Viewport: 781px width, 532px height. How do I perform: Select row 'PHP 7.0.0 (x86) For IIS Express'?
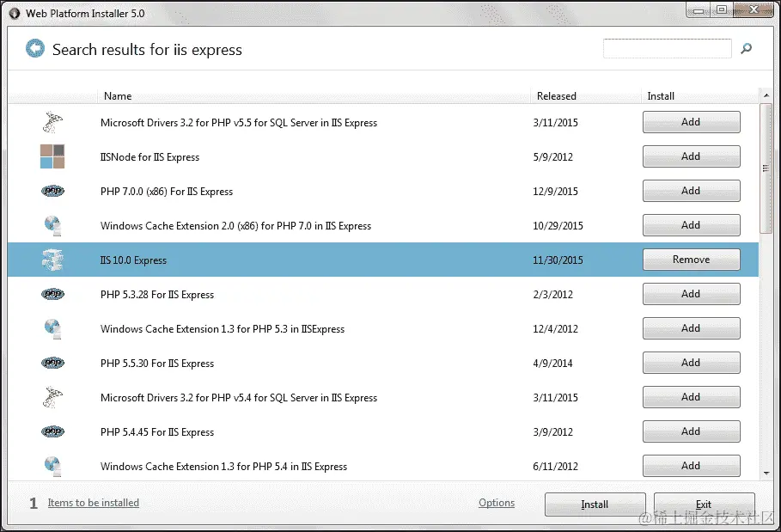pos(383,191)
